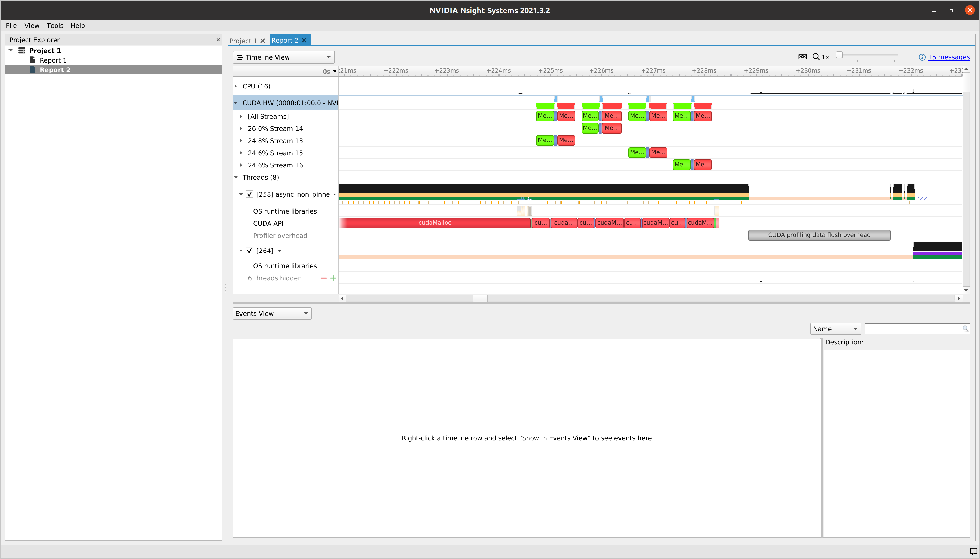Open the 0s time origin dropdown
This screenshot has width=980, height=559.
coord(329,72)
